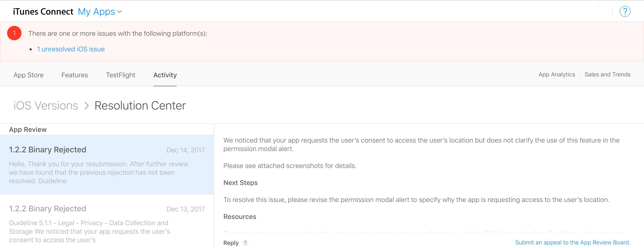Image resolution: width=644 pixels, height=248 pixels.
Task: Click the iOS Versions breadcrumb arrow
Action: [87, 105]
